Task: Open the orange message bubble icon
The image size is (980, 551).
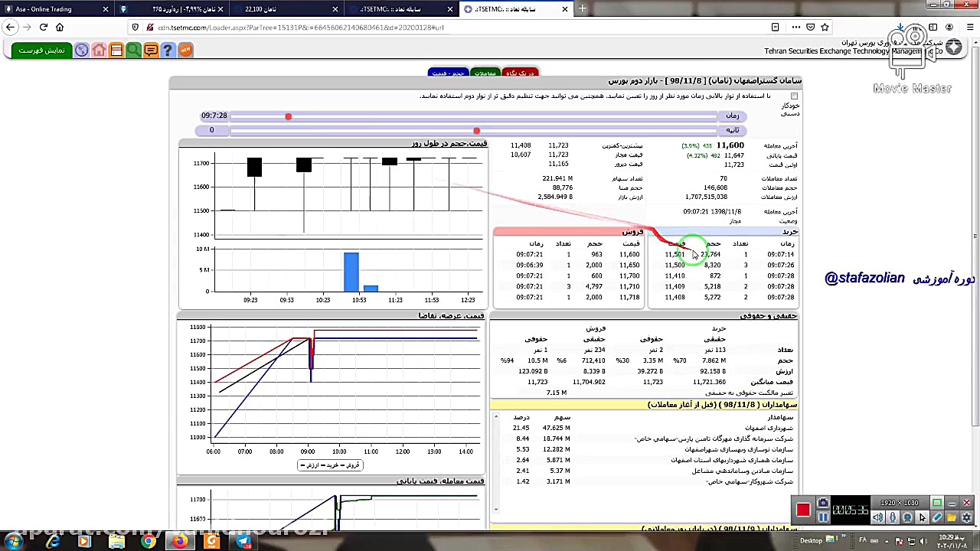Action: tap(151, 51)
